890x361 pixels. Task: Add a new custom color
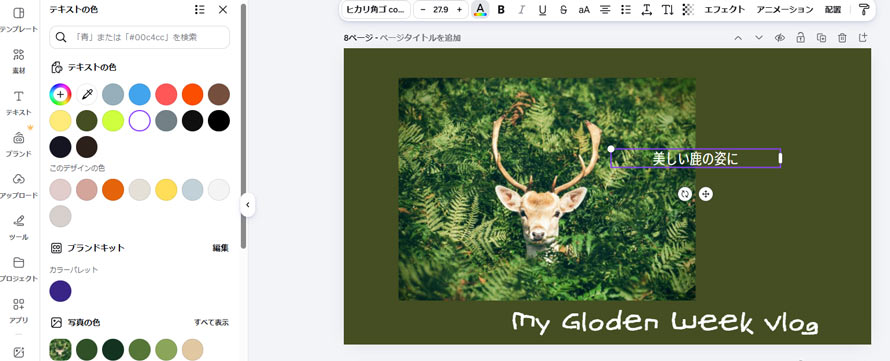(60, 94)
